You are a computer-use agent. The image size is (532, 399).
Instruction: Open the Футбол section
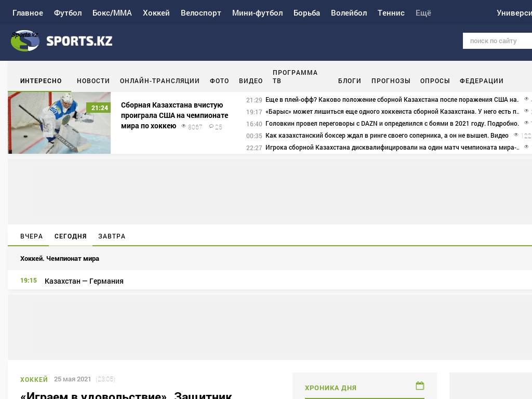coord(68,13)
